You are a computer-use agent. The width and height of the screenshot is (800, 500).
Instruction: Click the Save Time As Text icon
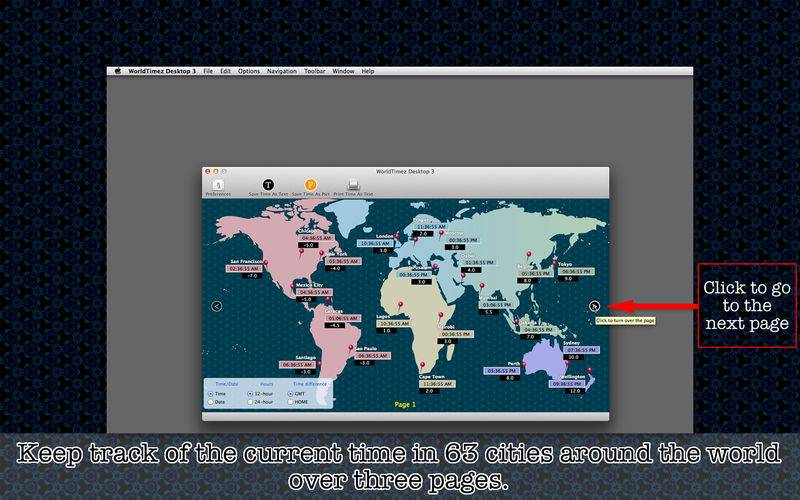pyautogui.click(x=268, y=185)
